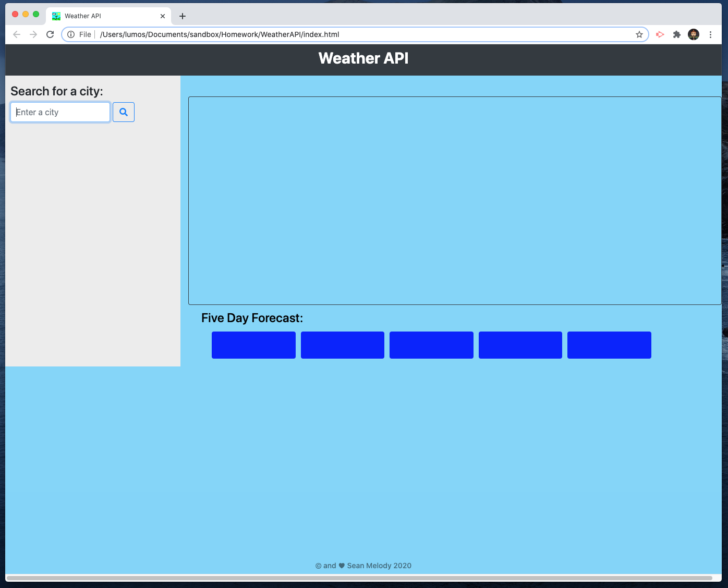This screenshot has height=588, width=728.
Task: Click the back navigation arrow
Action: 17,34
